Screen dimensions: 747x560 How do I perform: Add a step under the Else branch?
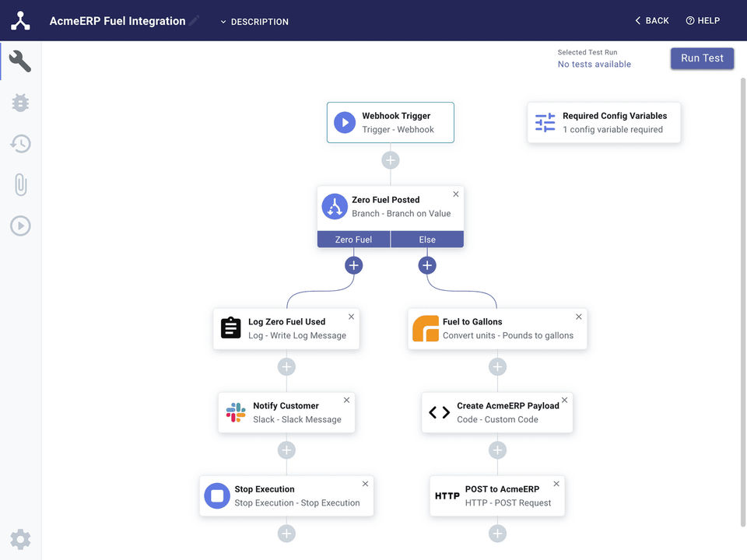(x=427, y=265)
